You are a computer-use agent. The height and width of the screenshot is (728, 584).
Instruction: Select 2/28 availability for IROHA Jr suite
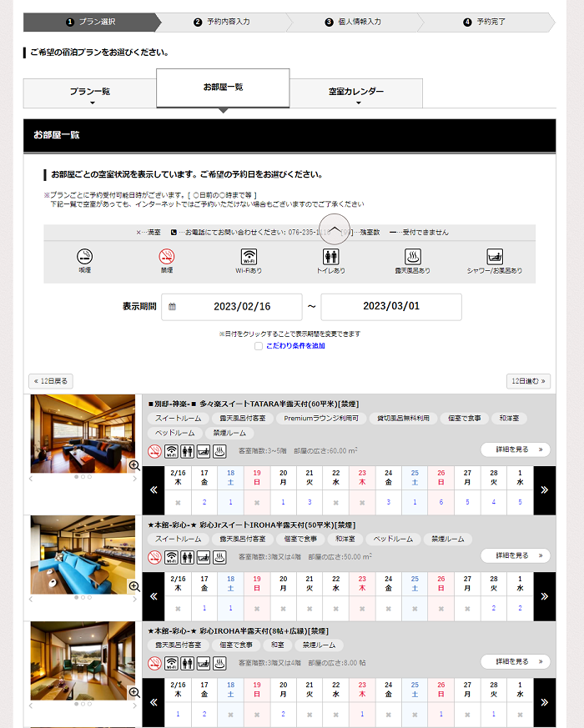point(493,608)
